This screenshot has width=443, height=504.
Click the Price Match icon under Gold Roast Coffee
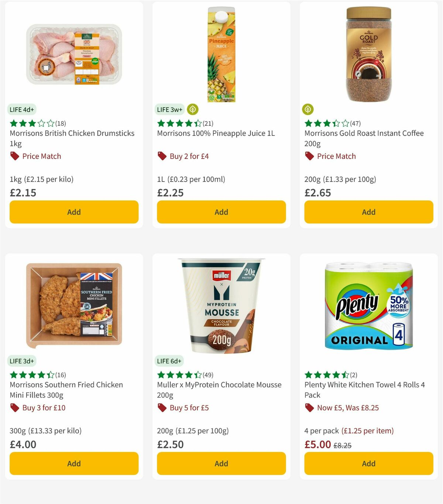click(309, 156)
